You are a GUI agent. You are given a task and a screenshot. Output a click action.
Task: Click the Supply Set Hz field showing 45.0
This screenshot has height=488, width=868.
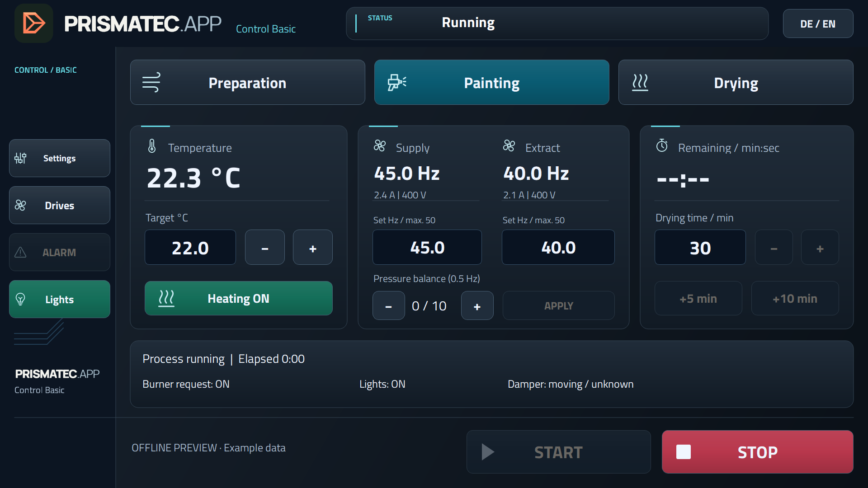tap(427, 247)
